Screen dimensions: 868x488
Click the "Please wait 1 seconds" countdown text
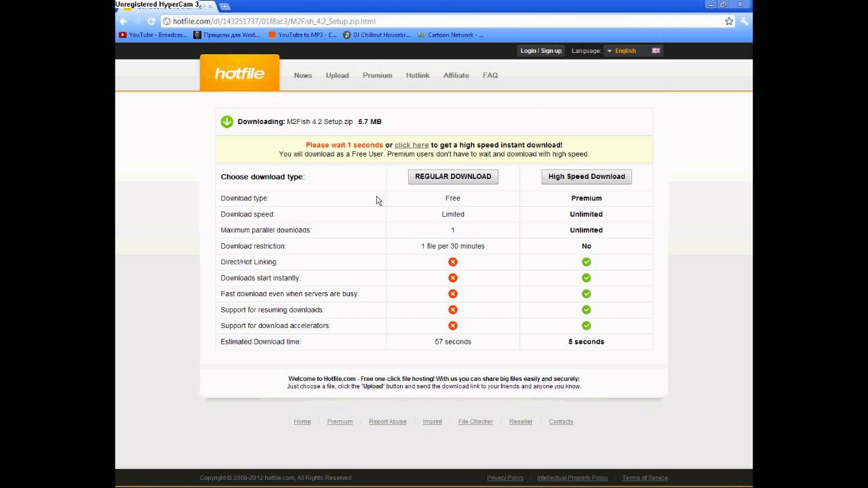pyautogui.click(x=344, y=145)
